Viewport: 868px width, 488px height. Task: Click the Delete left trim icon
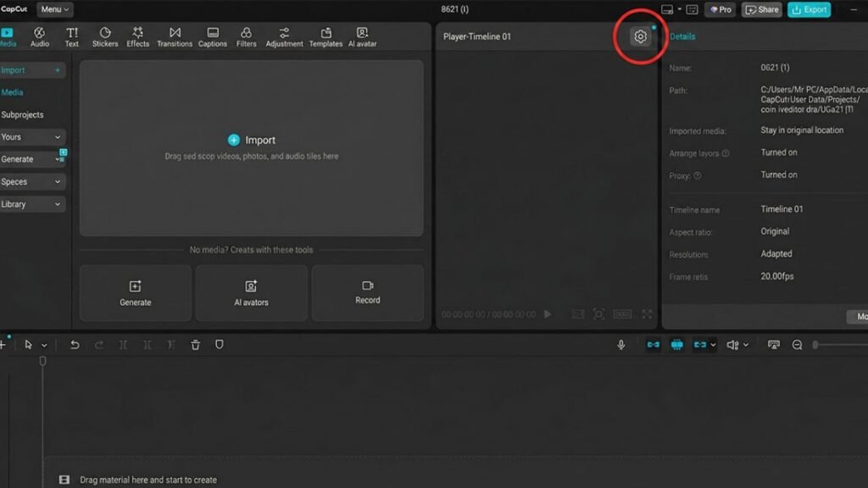click(x=147, y=345)
